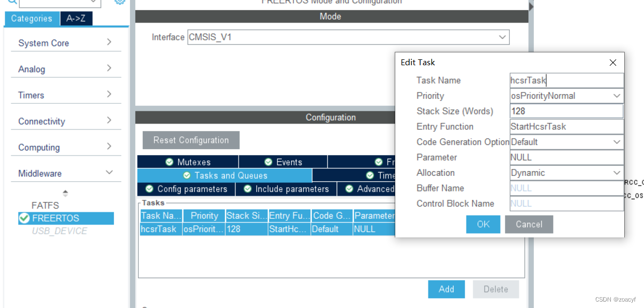Click the Control Block Name field
The width and height of the screenshot is (644, 308).
coord(566,203)
